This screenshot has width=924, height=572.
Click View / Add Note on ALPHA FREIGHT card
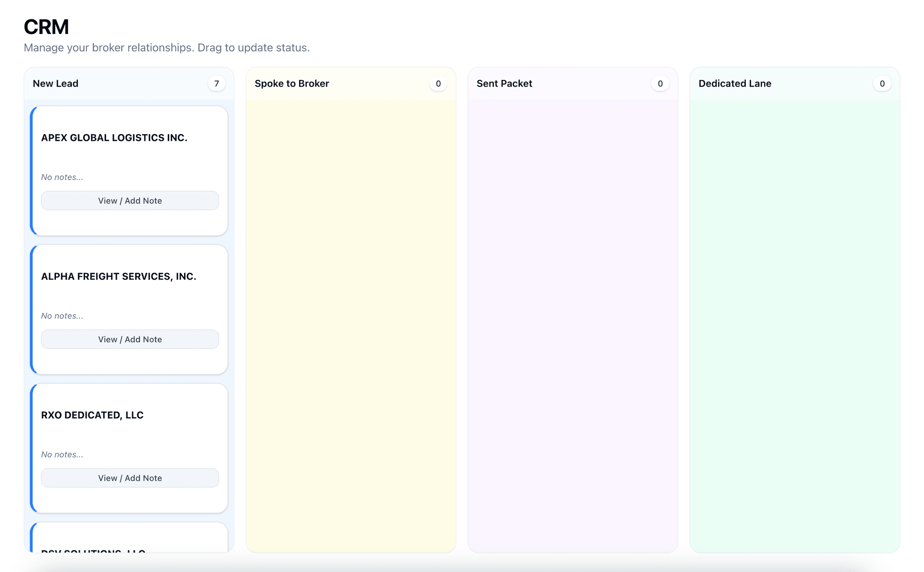pyautogui.click(x=130, y=339)
